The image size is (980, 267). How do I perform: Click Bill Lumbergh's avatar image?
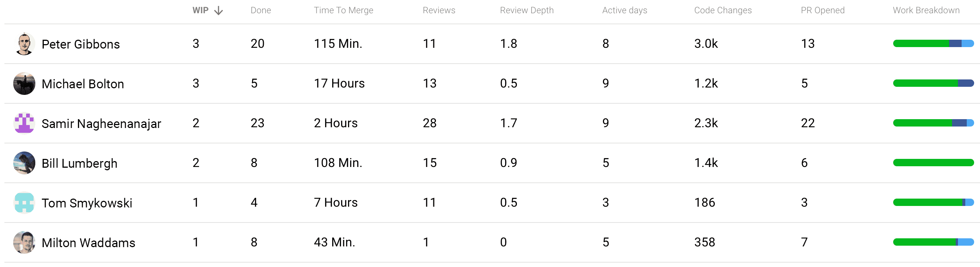pyautogui.click(x=24, y=163)
